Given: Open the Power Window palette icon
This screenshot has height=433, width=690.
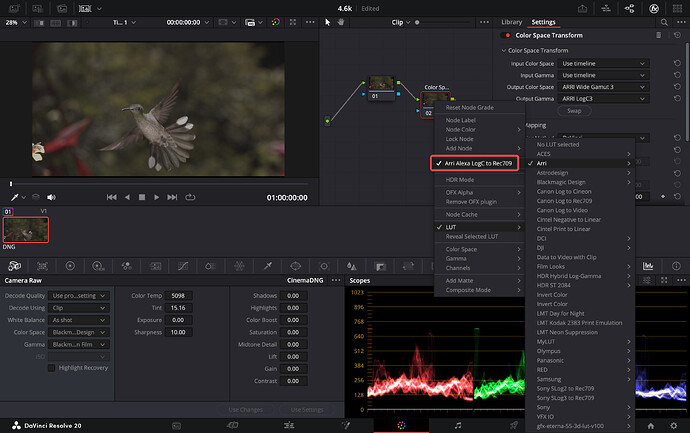Looking at the screenshot, I should click(x=296, y=266).
